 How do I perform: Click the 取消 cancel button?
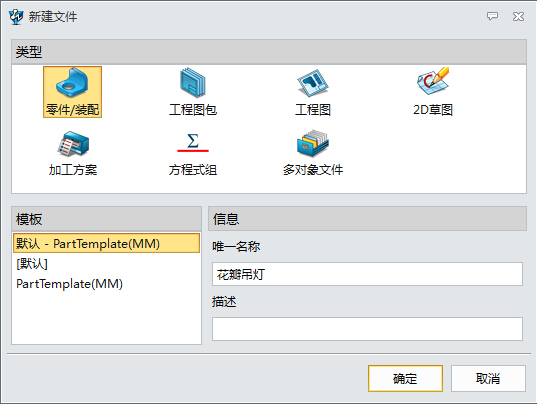point(488,379)
